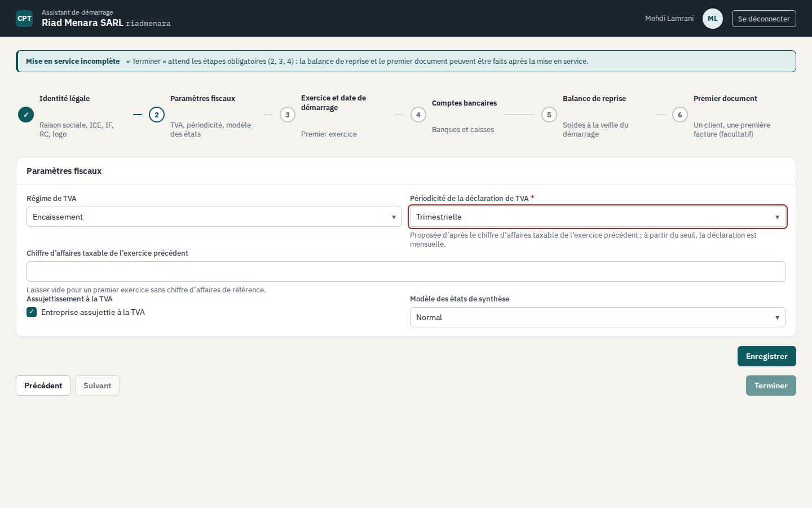Click the Assistant de démarrage header text
This screenshot has height=508, width=812.
(77, 12)
